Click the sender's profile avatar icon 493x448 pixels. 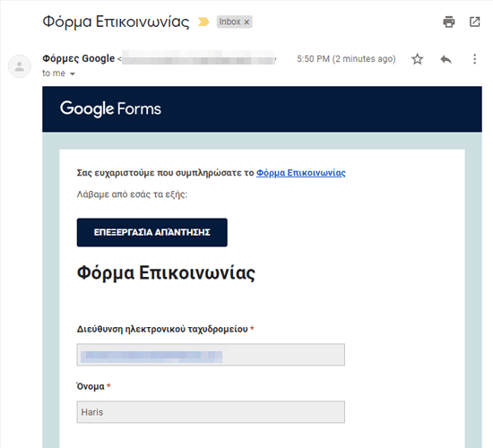pyautogui.click(x=20, y=66)
